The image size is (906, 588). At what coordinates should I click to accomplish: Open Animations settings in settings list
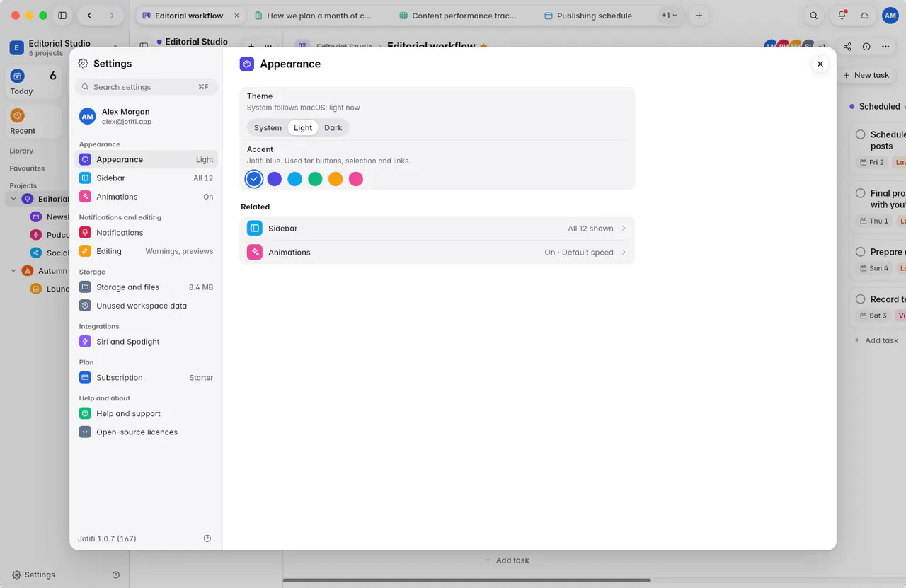coord(147,197)
